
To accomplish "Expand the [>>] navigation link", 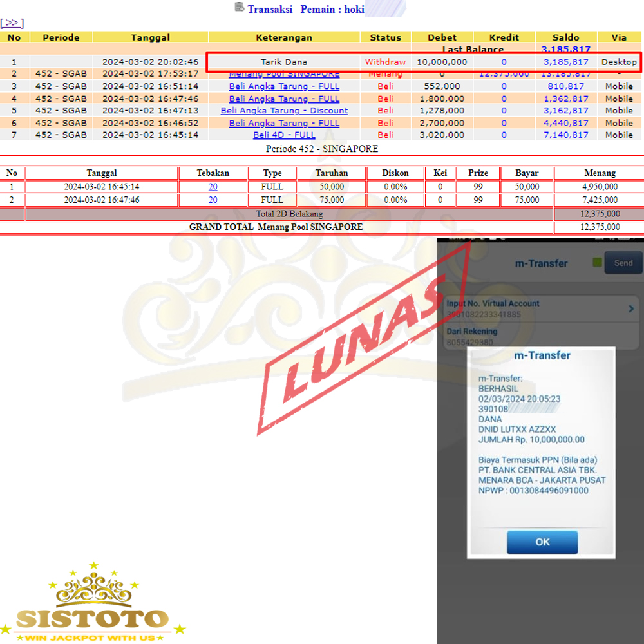I will pyautogui.click(x=12, y=23).
